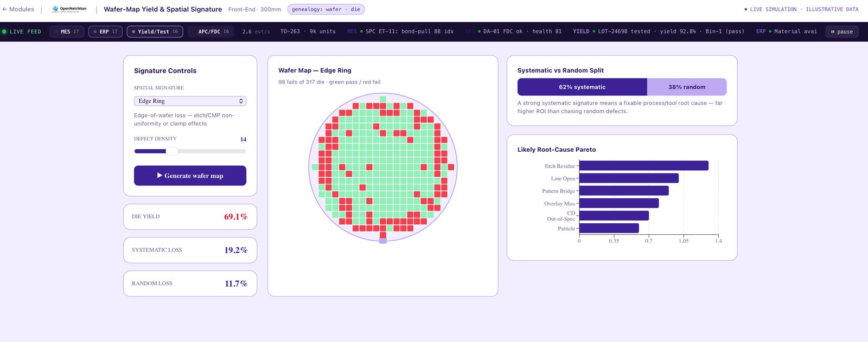Click the CD Out-of-Spec bar

click(614, 216)
